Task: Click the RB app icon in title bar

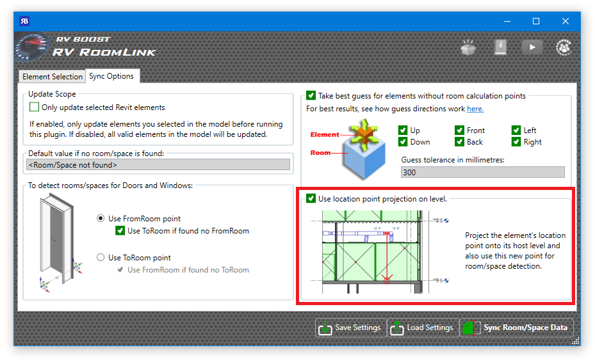Action: 24,21
